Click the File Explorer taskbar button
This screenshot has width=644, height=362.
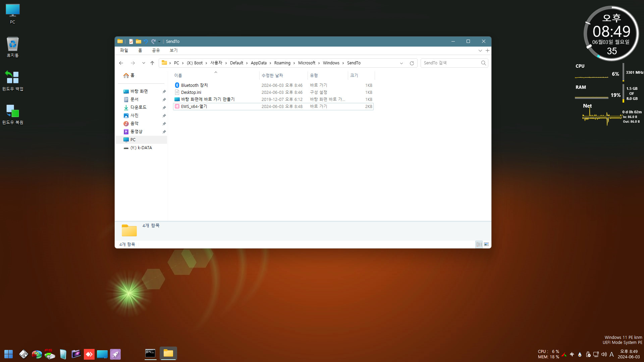tap(168, 353)
